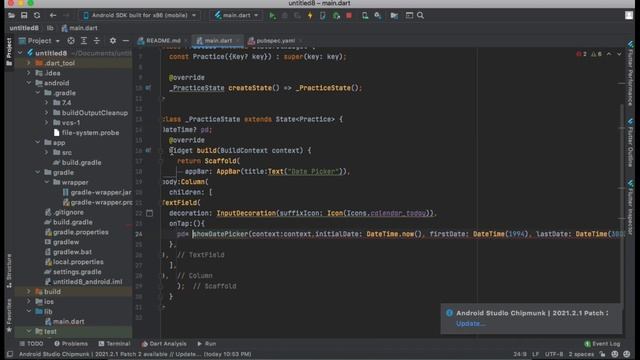Navigate back with the left arrow
This screenshot has width=640, height=360.
click(53, 16)
